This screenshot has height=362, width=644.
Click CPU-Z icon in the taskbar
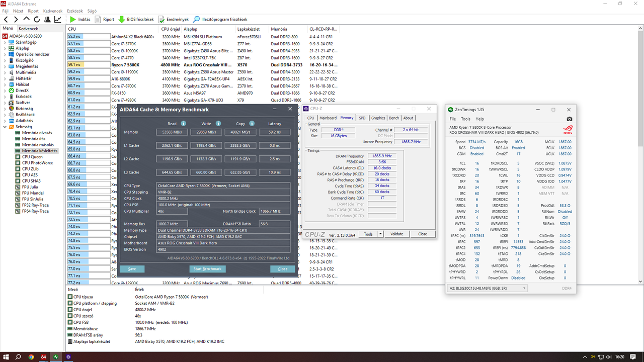coord(69,357)
